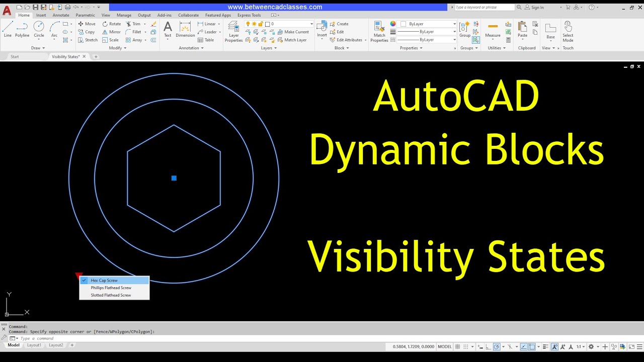Toggle clean screen mode in status bar

click(631, 346)
